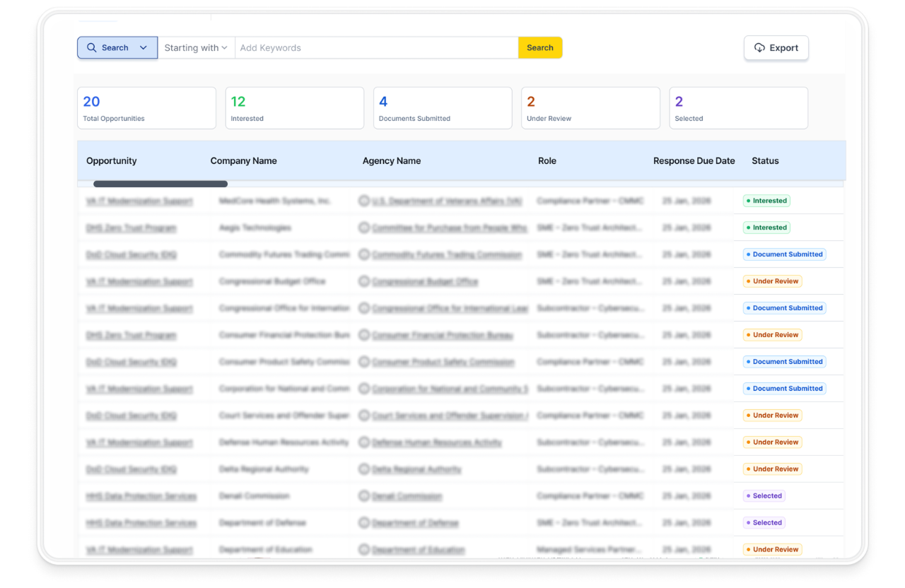Screen dimensions: 905x588
Task: Click the Denali Commission agency icon
Action: coord(364,496)
